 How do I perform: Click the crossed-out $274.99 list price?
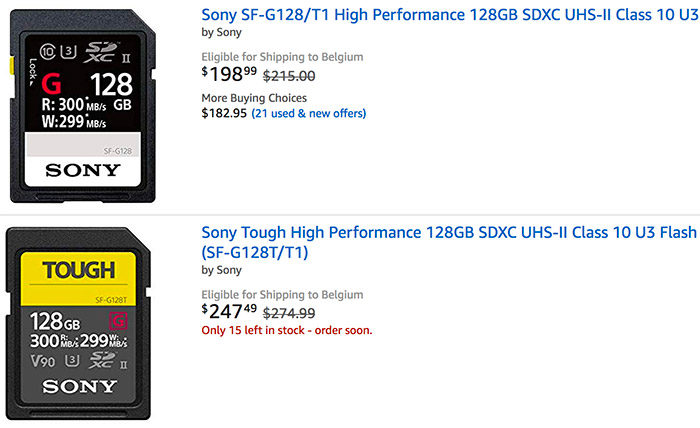coord(289,312)
